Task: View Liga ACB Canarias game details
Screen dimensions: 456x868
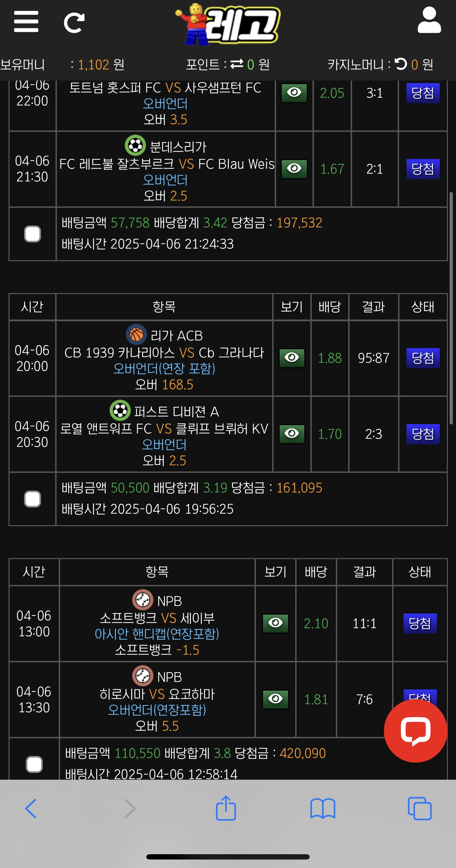Action: click(292, 358)
